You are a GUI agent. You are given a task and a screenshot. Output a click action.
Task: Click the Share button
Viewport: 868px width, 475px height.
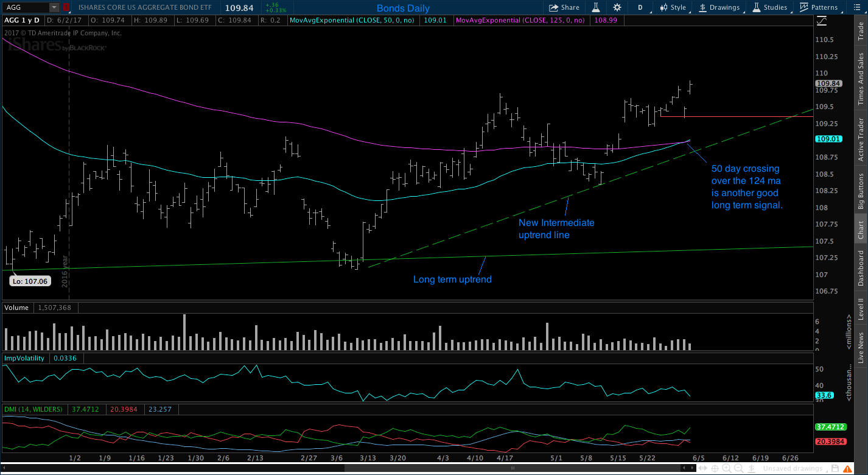pos(564,7)
